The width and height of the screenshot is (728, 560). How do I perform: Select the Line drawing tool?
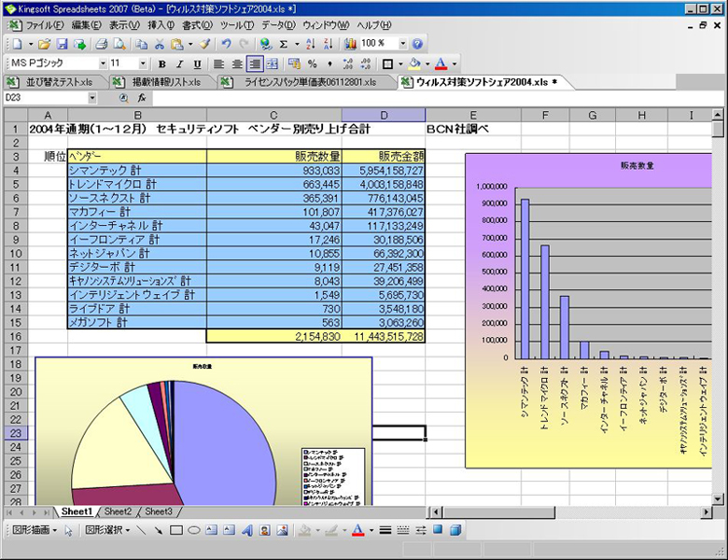pos(141,530)
